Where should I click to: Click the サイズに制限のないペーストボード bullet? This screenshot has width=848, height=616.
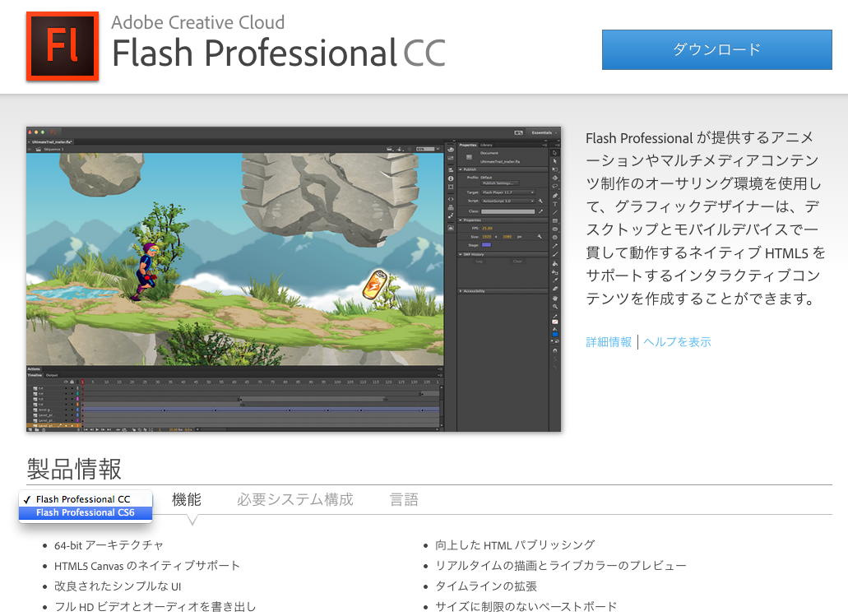pos(526,607)
